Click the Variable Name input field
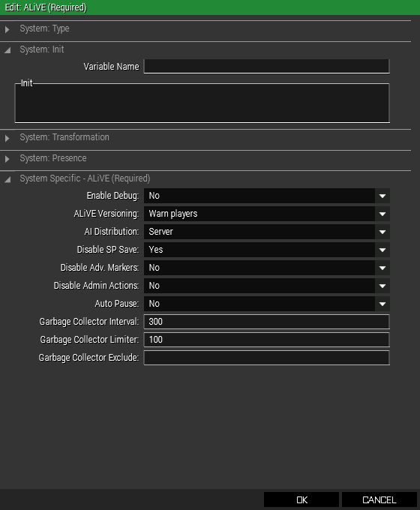This screenshot has height=510, width=420. point(266,66)
